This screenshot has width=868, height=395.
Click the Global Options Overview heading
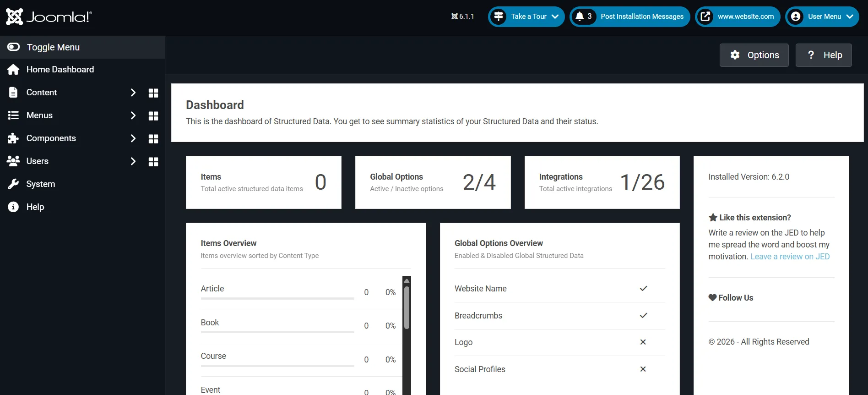point(499,243)
